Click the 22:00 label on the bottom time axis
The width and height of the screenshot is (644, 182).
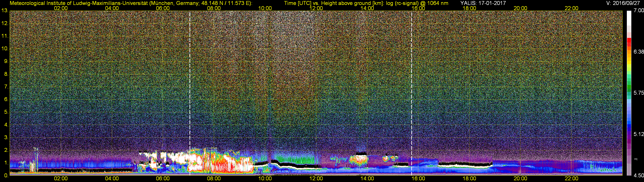point(571,179)
